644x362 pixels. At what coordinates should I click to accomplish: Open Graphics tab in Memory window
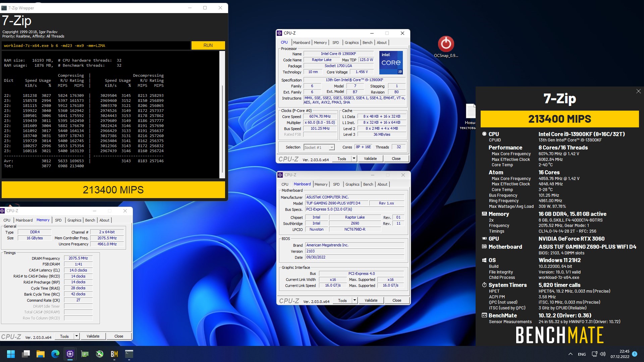click(x=74, y=220)
